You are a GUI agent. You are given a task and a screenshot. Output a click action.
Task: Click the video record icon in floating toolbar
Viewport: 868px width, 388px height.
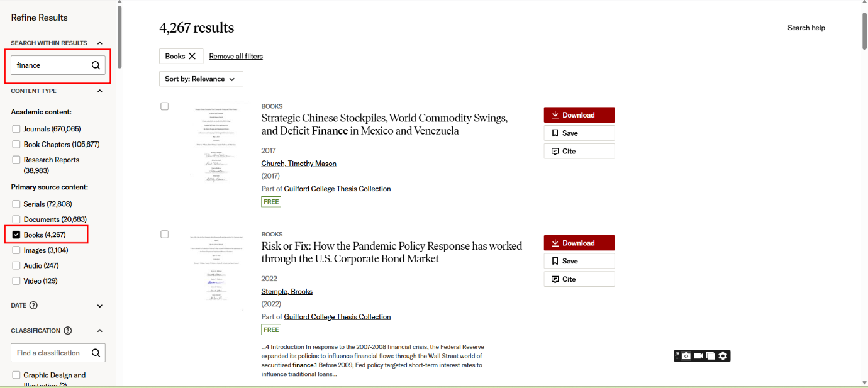point(698,356)
